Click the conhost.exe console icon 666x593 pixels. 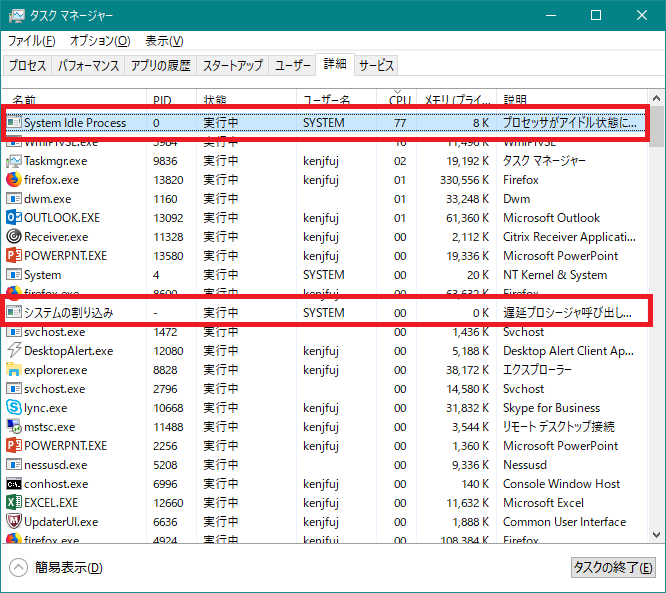coord(14,484)
